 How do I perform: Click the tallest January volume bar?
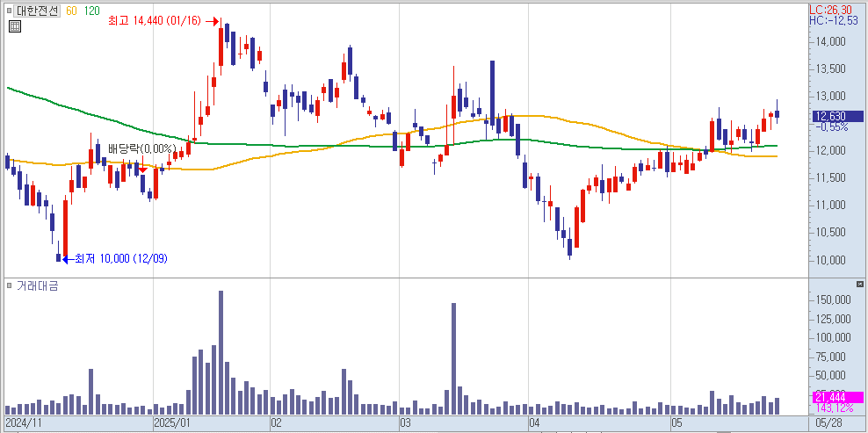click(221, 353)
